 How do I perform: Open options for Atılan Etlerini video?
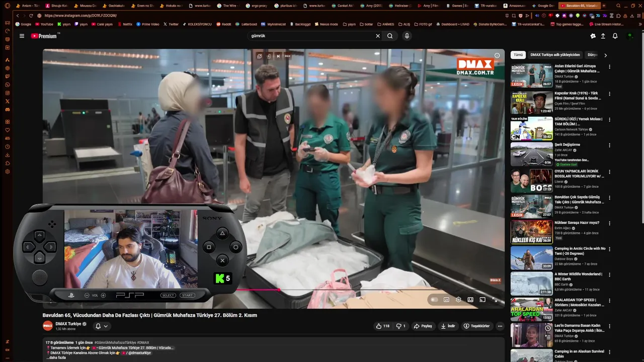click(x=609, y=67)
